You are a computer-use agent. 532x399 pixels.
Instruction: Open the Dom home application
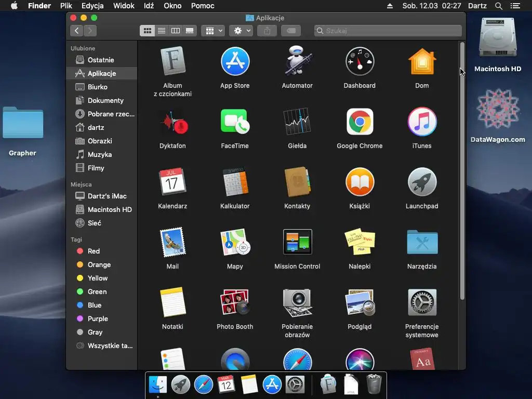[x=422, y=62]
